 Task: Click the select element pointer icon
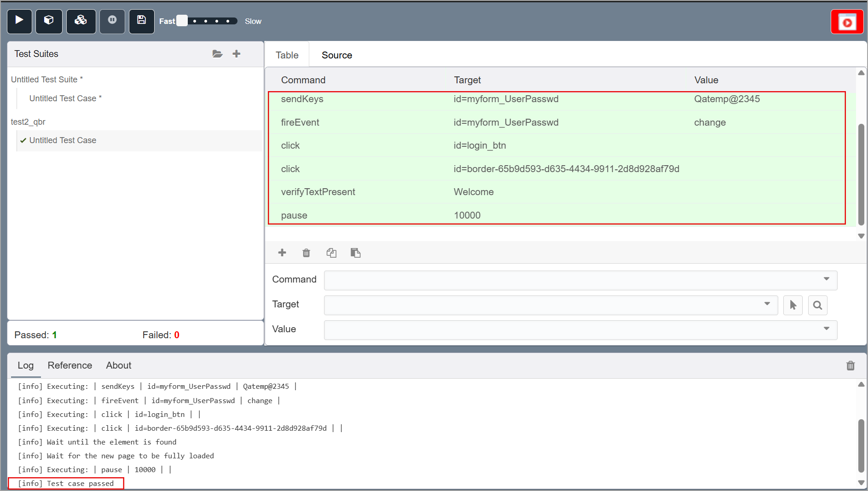(793, 305)
